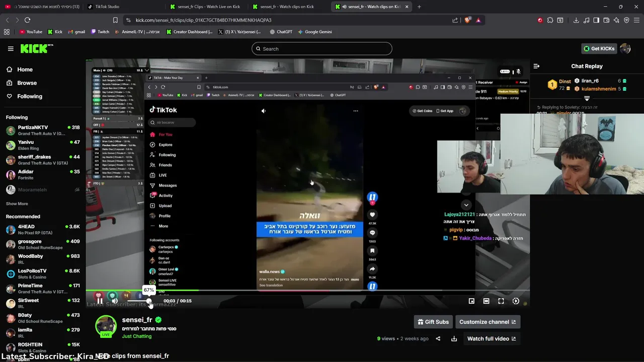Pause the Kick clip playback
This screenshot has width=644, height=362.
pyautogui.click(x=100, y=301)
